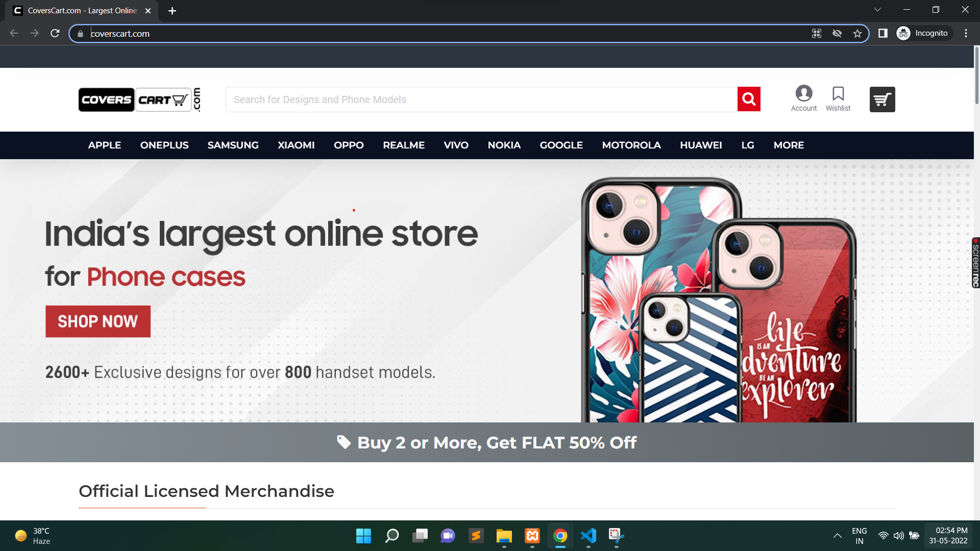This screenshot has height=551, width=980.
Task: Close the CoversCart.com tab
Action: click(148, 11)
